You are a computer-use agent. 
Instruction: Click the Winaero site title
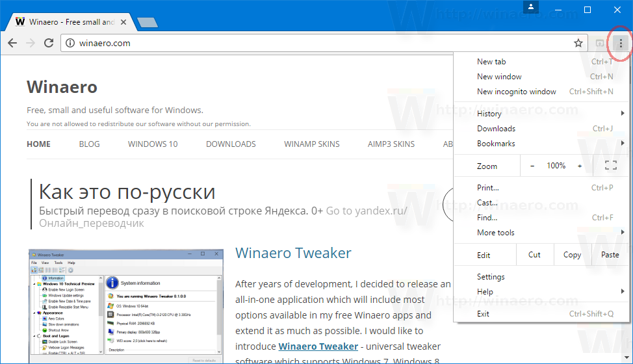click(62, 87)
